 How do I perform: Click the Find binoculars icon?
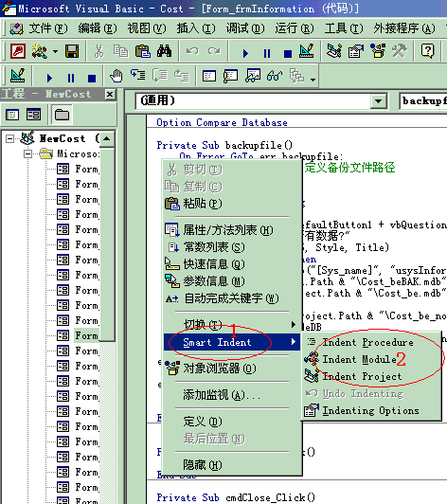[x=164, y=51]
